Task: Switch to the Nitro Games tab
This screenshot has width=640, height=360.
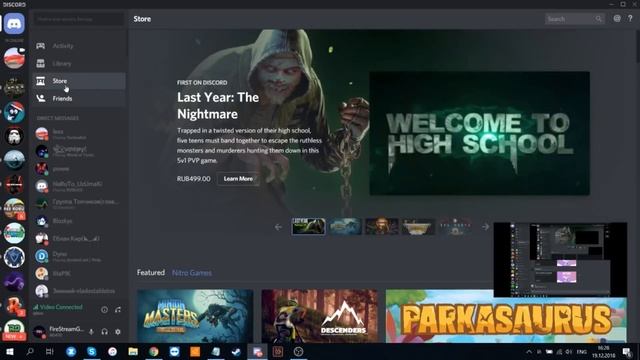Action: [x=192, y=273]
